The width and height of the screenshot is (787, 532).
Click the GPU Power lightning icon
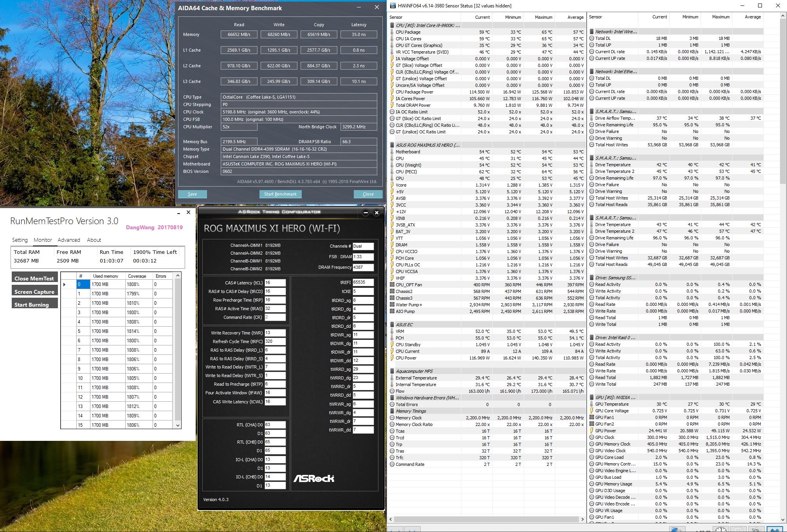pos(592,431)
